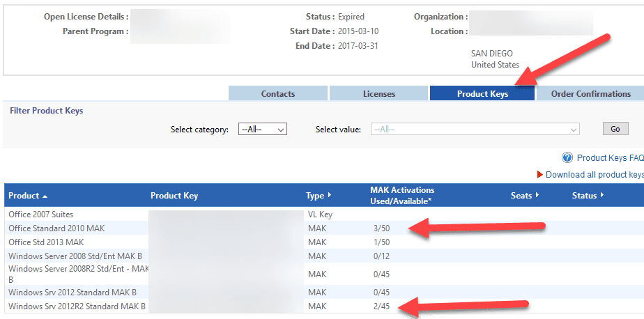Open the Select category dropdown
644x319 pixels.
point(263,130)
